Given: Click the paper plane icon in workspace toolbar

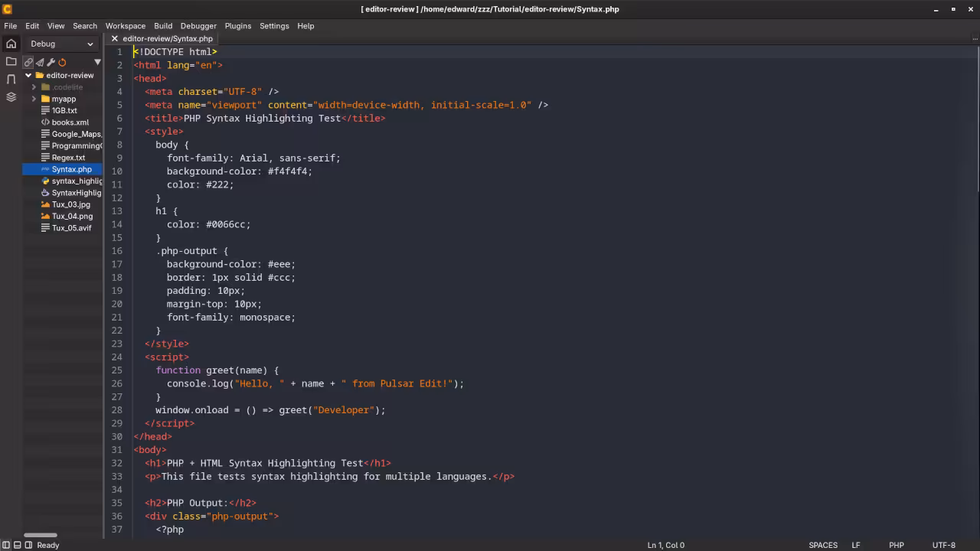Looking at the screenshot, I should (x=40, y=62).
